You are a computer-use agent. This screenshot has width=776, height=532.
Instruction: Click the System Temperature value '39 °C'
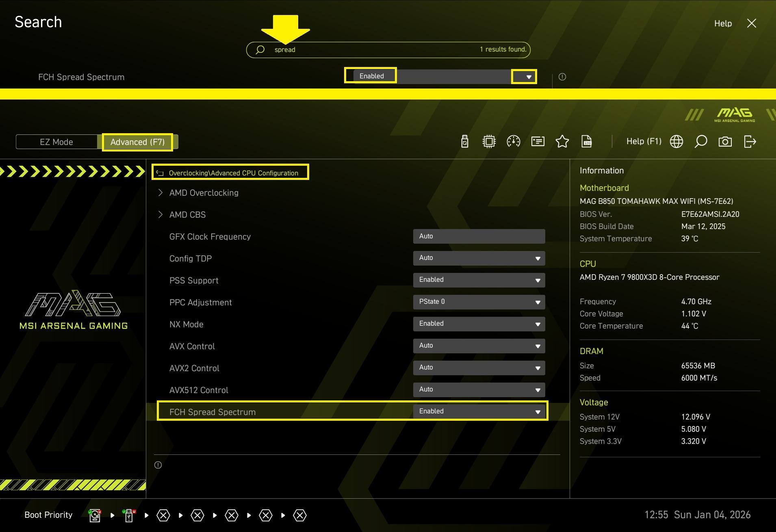(690, 239)
